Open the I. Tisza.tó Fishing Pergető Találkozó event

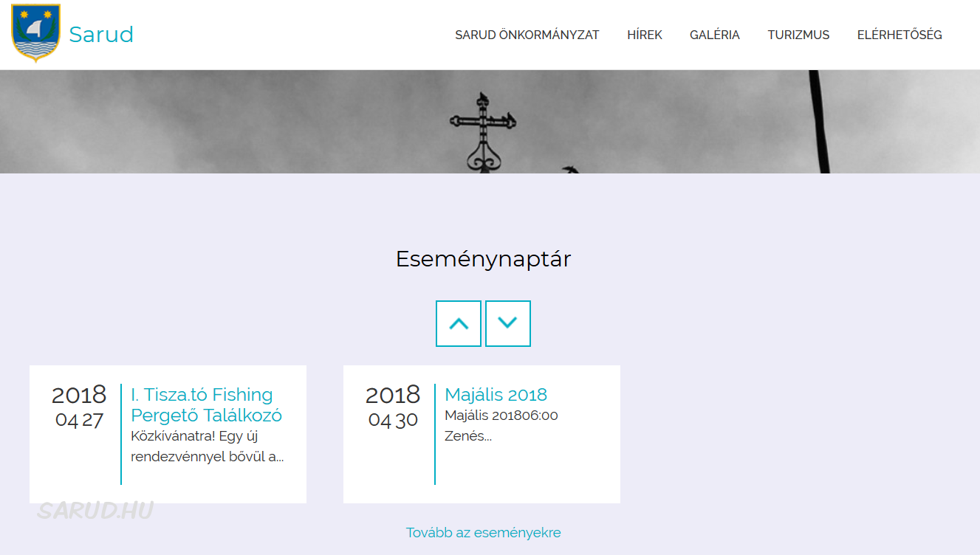point(206,404)
